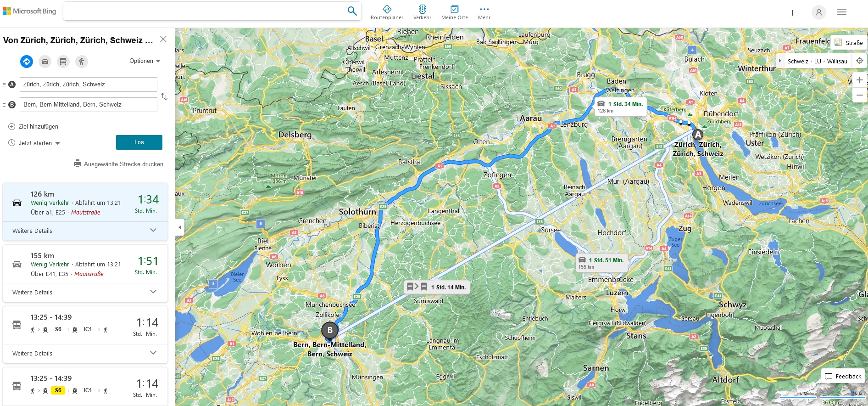
Task: Select public transit bus icon
Action: [x=63, y=61]
